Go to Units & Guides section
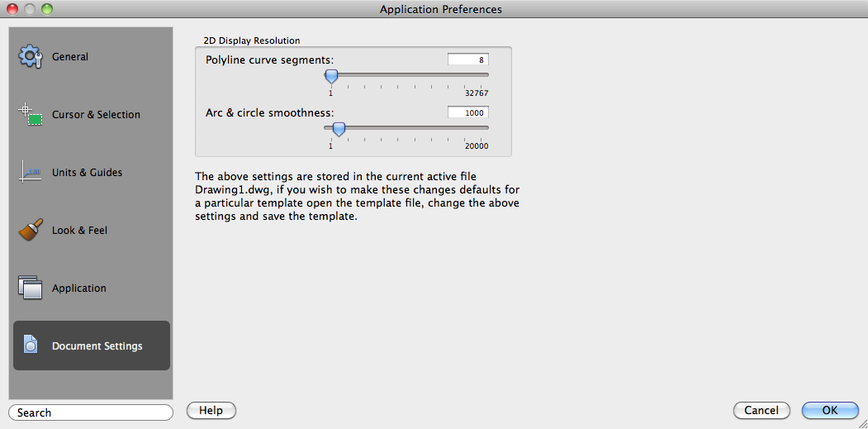868x429 pixels. pos(87,173)
